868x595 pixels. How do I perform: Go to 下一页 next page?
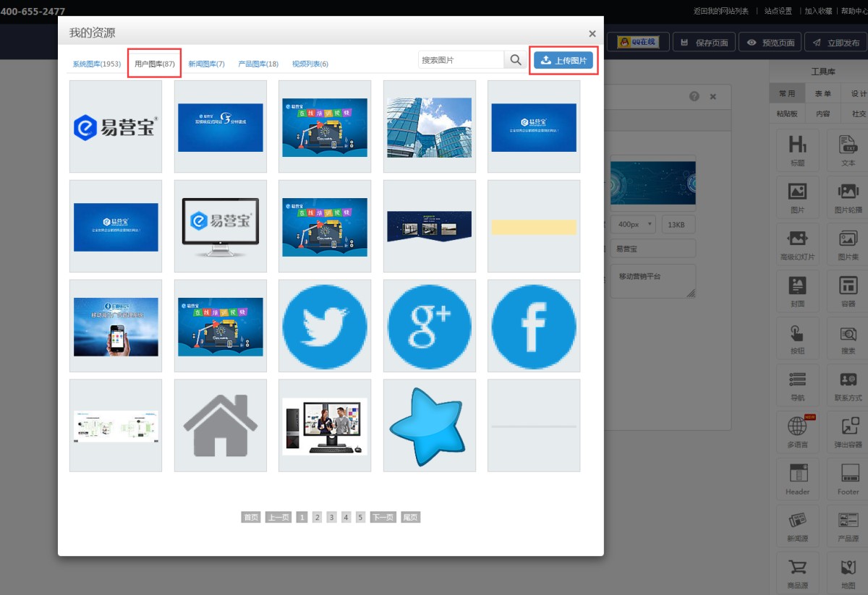pos(383,518)
